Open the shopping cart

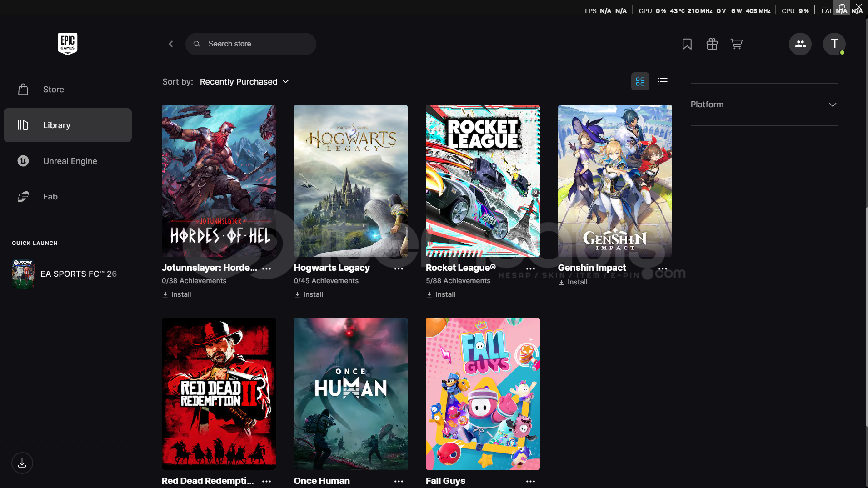point(737,44)
